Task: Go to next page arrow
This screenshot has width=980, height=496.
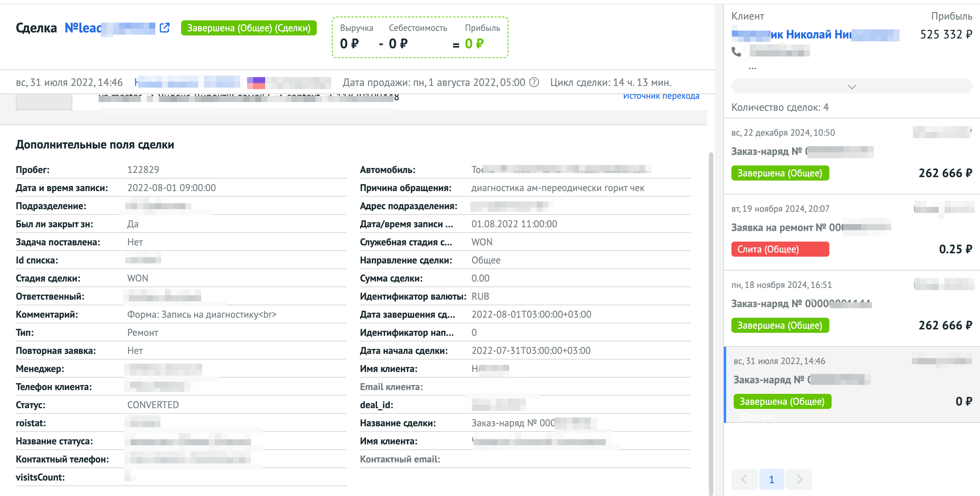Action: coord(799,479)
